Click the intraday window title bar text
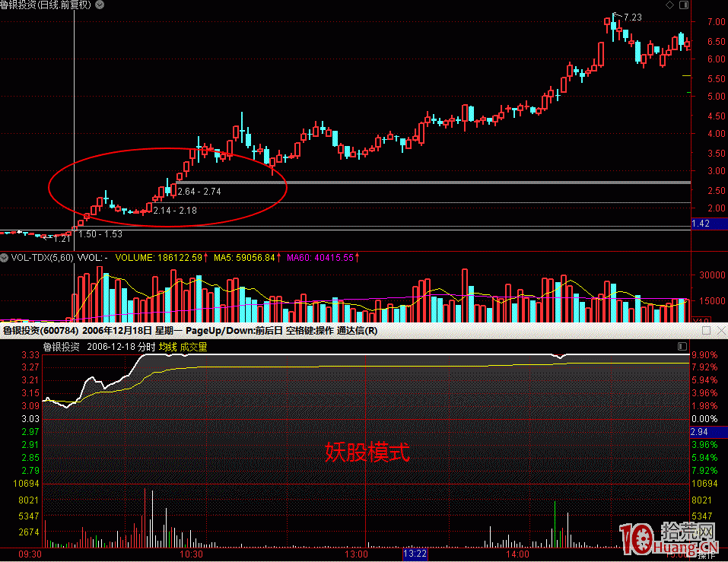This screenshot has height=562, width=728. coord(190,331)
